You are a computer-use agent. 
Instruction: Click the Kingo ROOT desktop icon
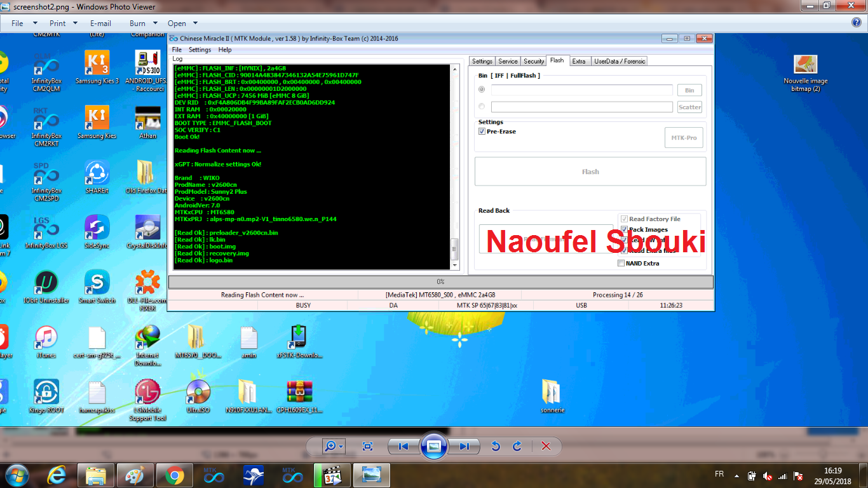[46, 396]
